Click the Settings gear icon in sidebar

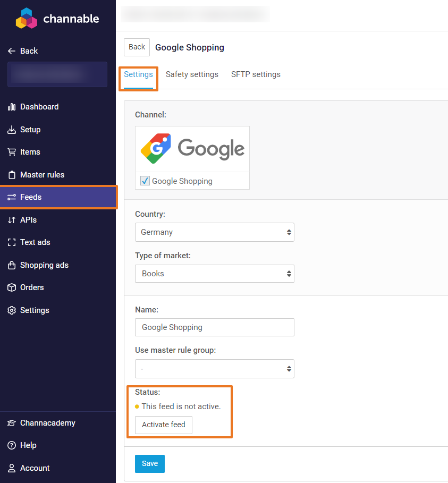click(x=11, y=310)
